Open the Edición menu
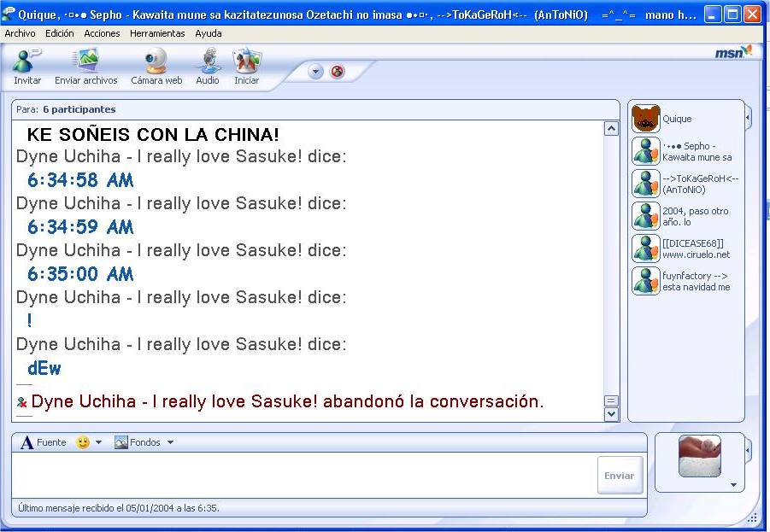 (60, 33)
